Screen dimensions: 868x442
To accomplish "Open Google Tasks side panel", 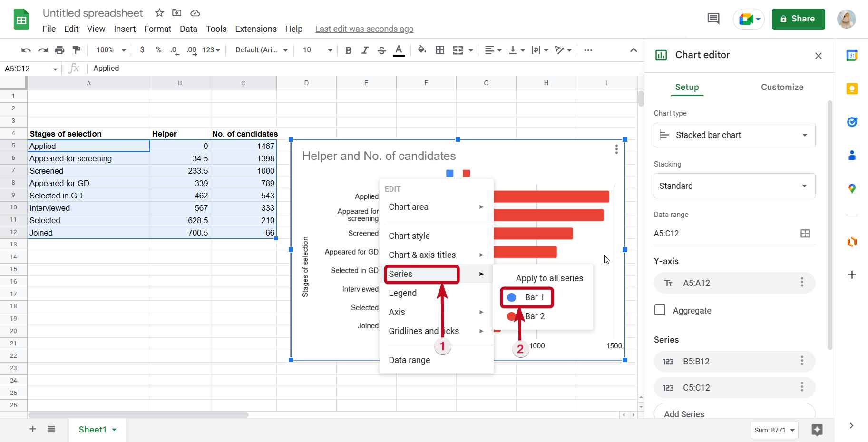I will click(852, 122).
